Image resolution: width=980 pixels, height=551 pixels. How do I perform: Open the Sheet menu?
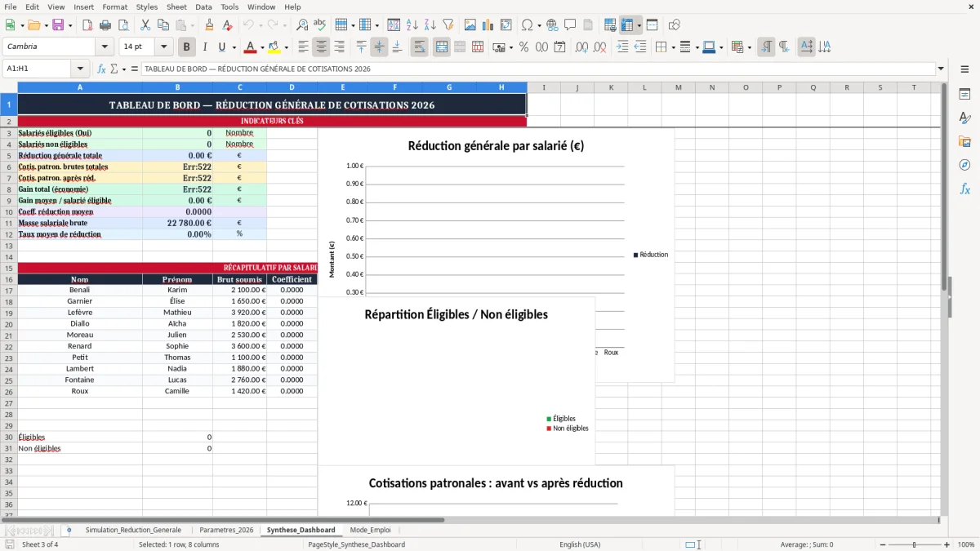(176, 7)
